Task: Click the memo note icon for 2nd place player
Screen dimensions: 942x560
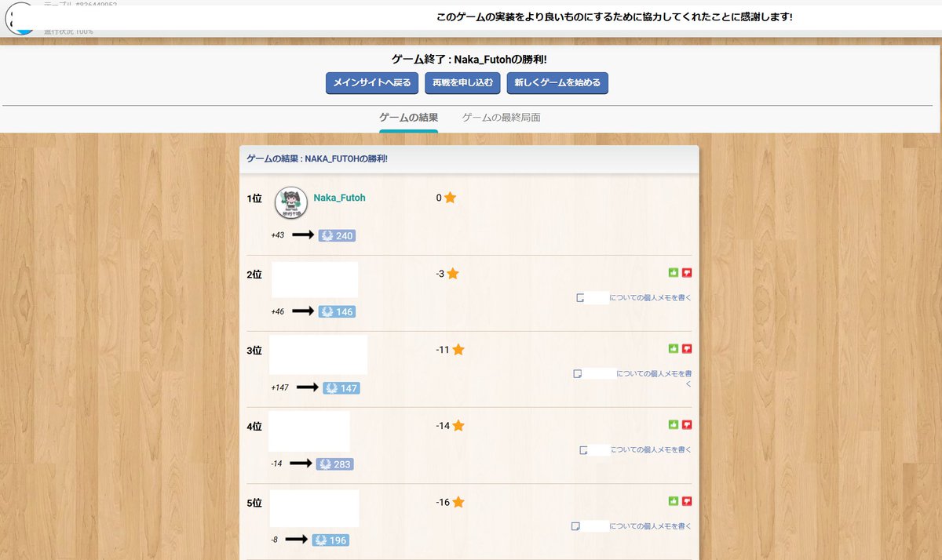Action: coord(582,297)
